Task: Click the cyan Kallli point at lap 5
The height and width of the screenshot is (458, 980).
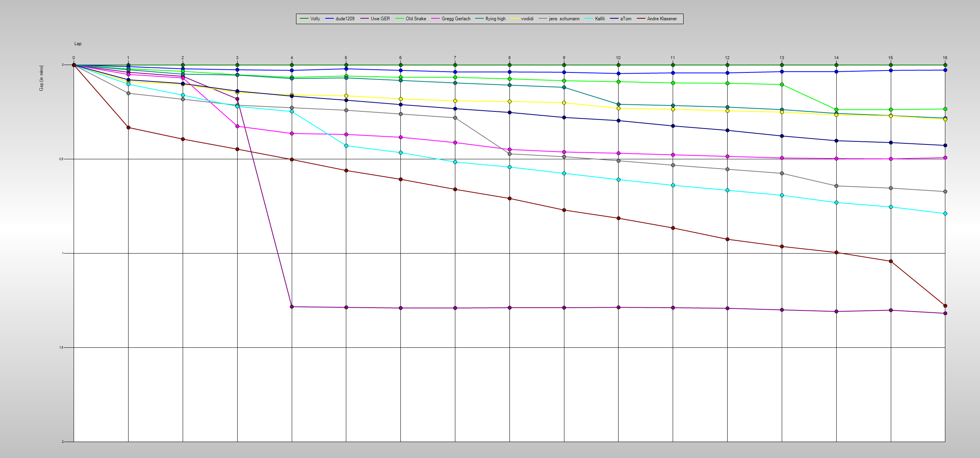Action: pos(346,146)
